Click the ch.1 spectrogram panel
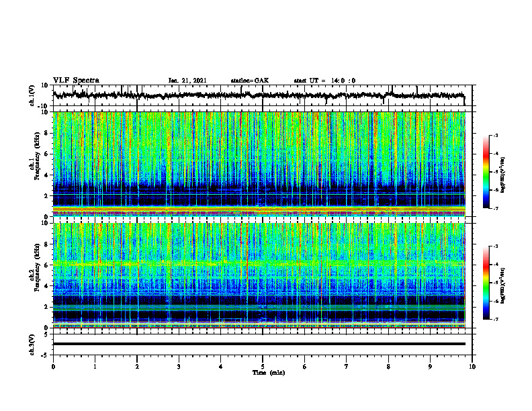Screen dimensions: 532x411 pos(259,164)
